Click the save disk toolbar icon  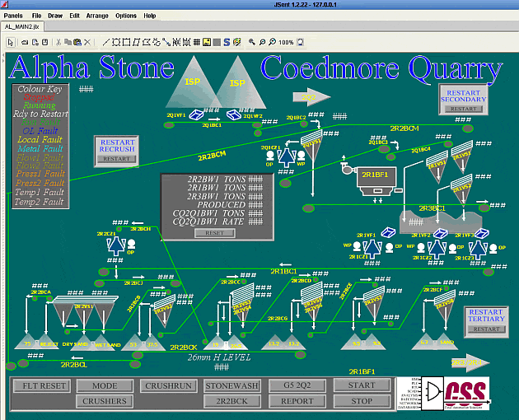pyautogui.click(x=45, y=42)
